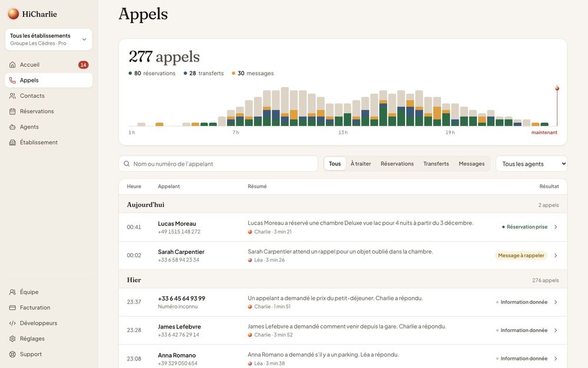This screenshot has width=588, height=368.
Task: Click the 276 appels count
Action: 545,280
